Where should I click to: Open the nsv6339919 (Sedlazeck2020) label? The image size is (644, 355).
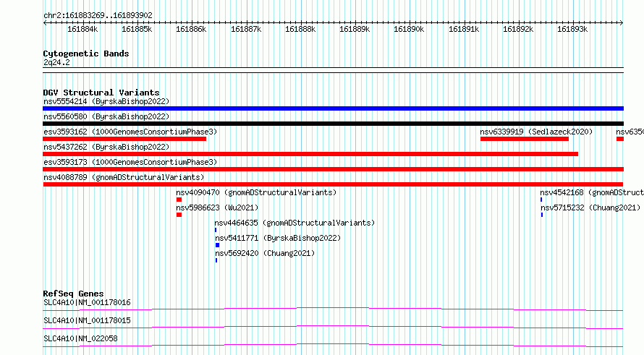click(536, 132)
